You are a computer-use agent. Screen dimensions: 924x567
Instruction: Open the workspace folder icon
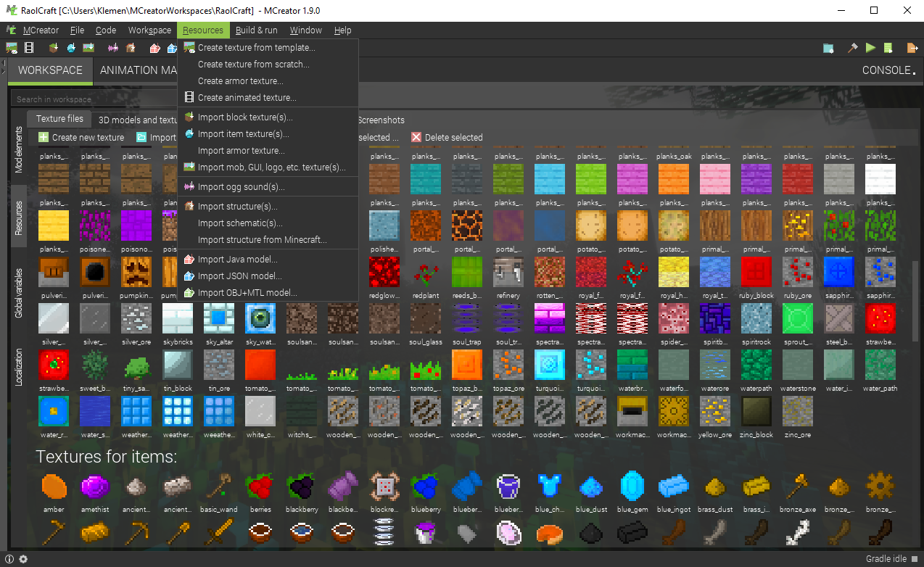(828, 48)
